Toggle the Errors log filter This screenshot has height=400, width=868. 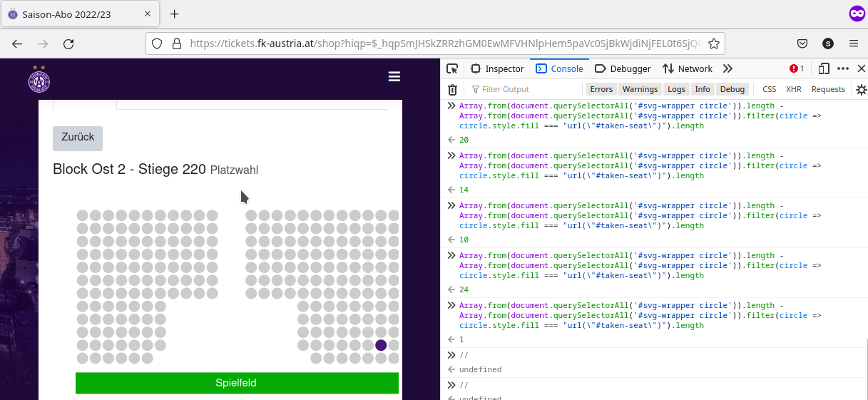(x=601, y=89)
